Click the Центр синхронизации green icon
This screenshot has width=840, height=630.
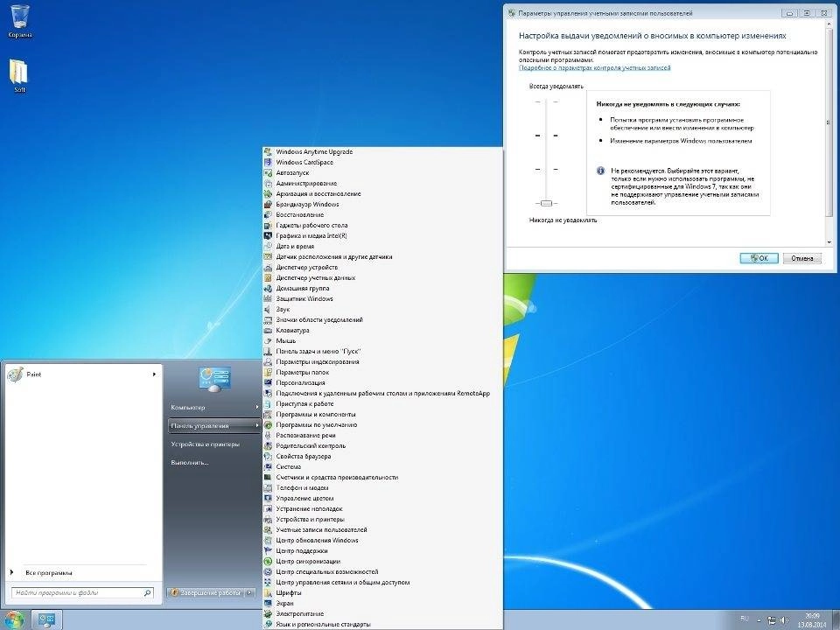click(268, 562)
